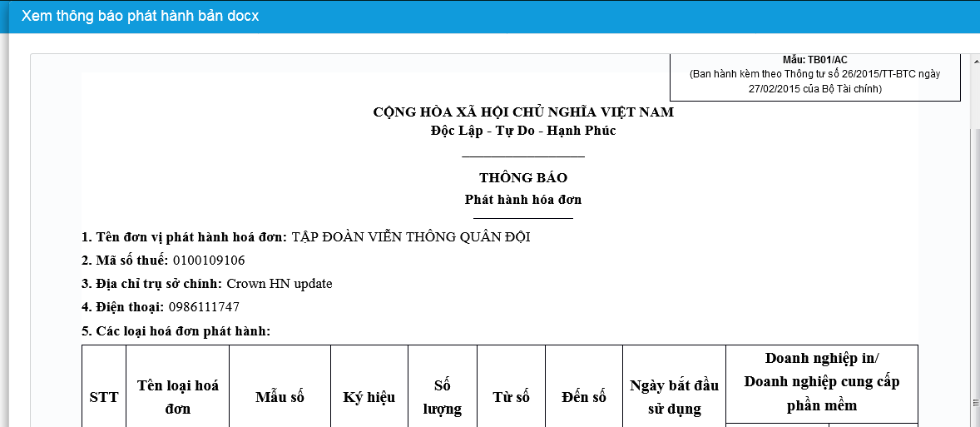Viewport: 980px width, 427px height.
Task: Click the motto line 'Độc Lập - Tự Do - Hạnh Phúc'
Action: (523, 131)
